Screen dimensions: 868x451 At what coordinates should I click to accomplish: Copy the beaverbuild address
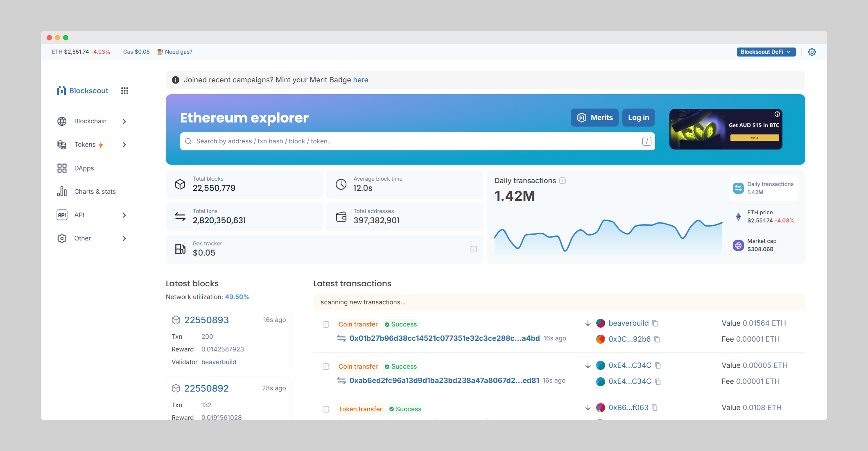(x=655, y=323)
